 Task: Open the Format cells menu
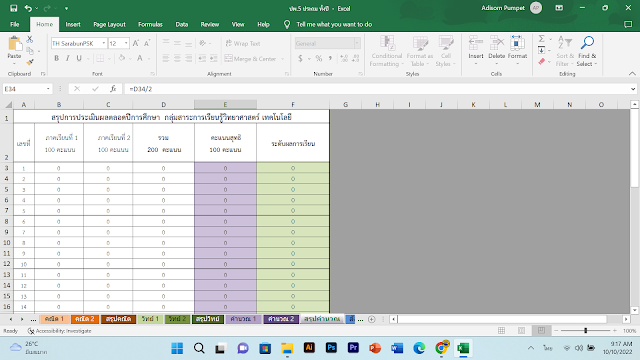coord(518,51)
